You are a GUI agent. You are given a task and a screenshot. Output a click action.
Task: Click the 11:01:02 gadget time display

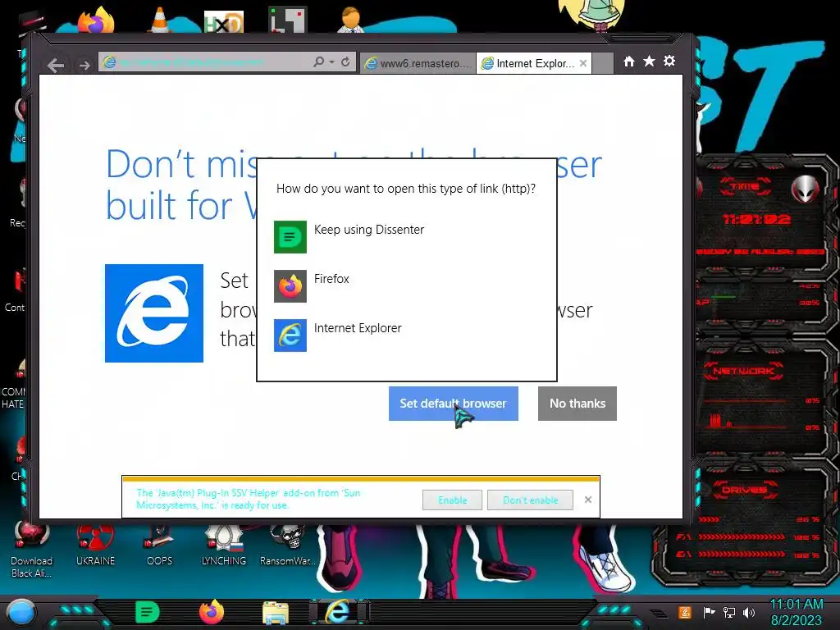(756, 219)
